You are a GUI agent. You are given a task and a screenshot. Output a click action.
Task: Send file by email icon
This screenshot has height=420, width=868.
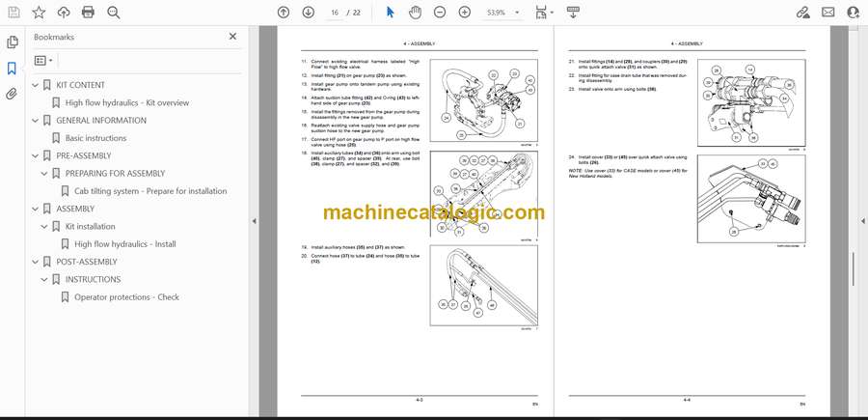tap(828, 13)
